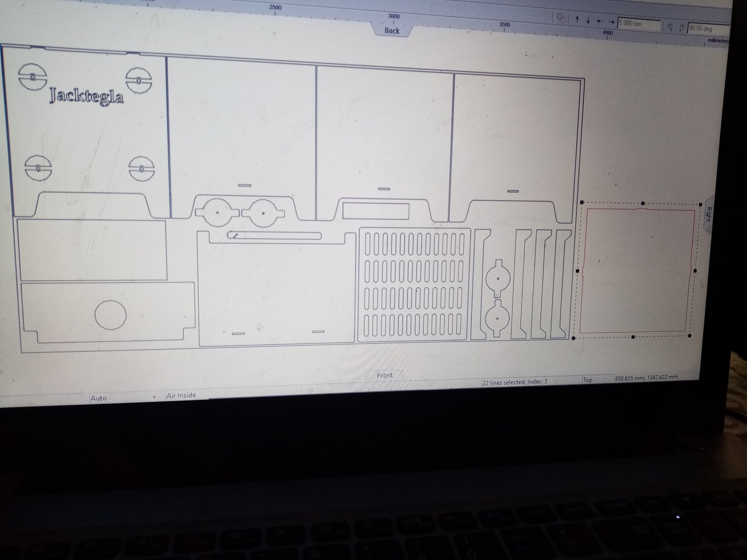Viewport: 747px width, 560px height.
Task: Switch to the Back view tab
Action: click(392, 31)
